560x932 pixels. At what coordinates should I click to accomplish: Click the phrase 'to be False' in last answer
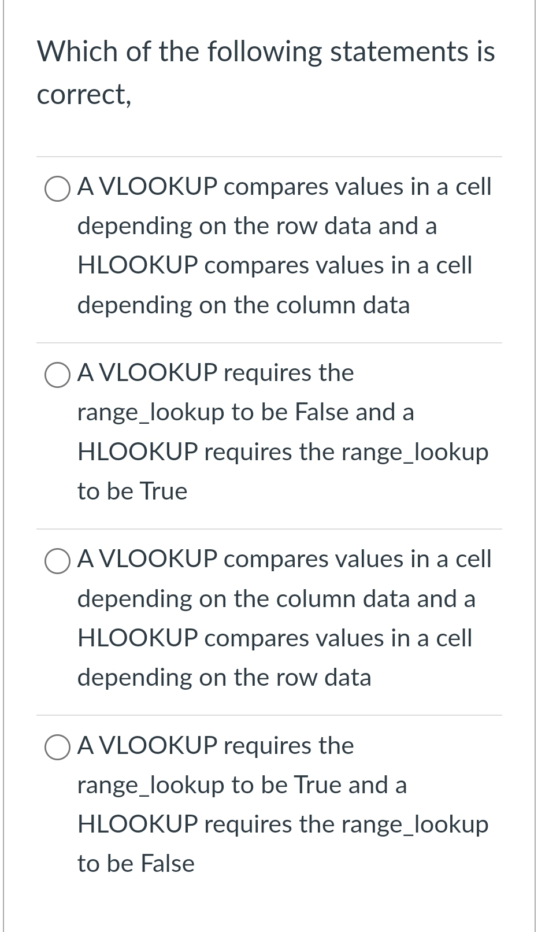tap(135, 864)
